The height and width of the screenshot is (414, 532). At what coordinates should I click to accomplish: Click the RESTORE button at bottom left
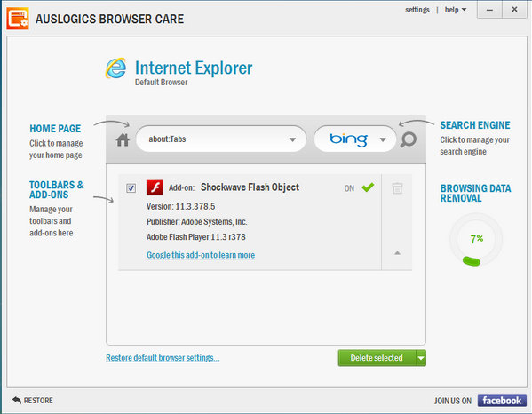(33, 401)
